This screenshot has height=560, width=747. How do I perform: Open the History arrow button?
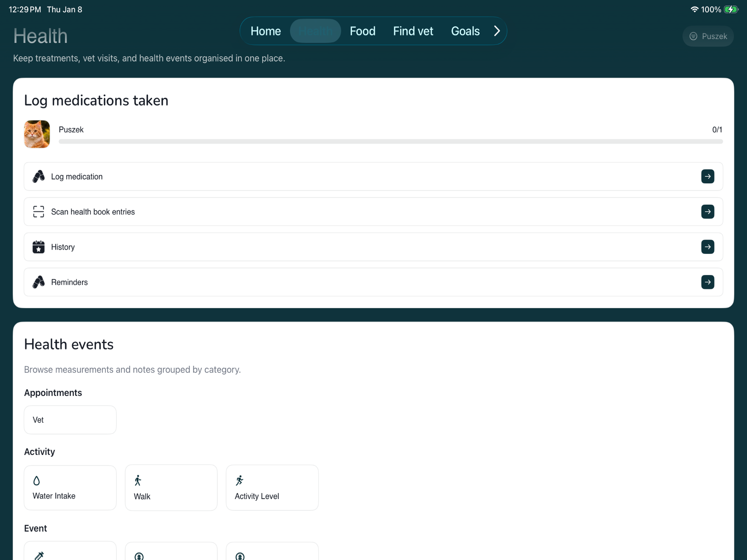point(707,247)
